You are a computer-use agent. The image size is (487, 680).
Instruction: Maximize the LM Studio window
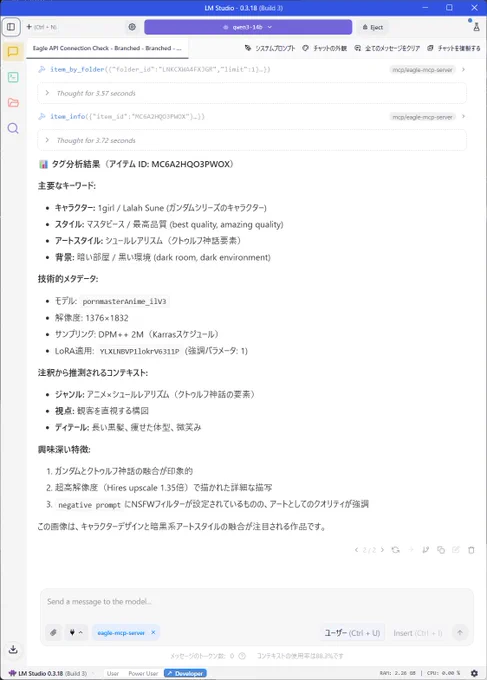pyautogui.click(x=449, y=8)
